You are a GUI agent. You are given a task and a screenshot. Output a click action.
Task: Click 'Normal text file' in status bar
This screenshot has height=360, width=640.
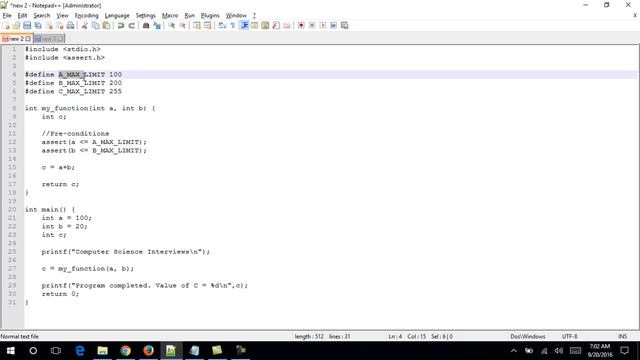(x=20, y=336)
